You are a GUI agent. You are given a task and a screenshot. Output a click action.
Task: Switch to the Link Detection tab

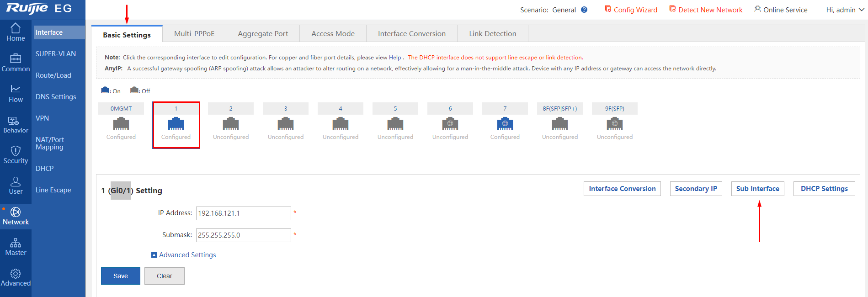point(493,33)
